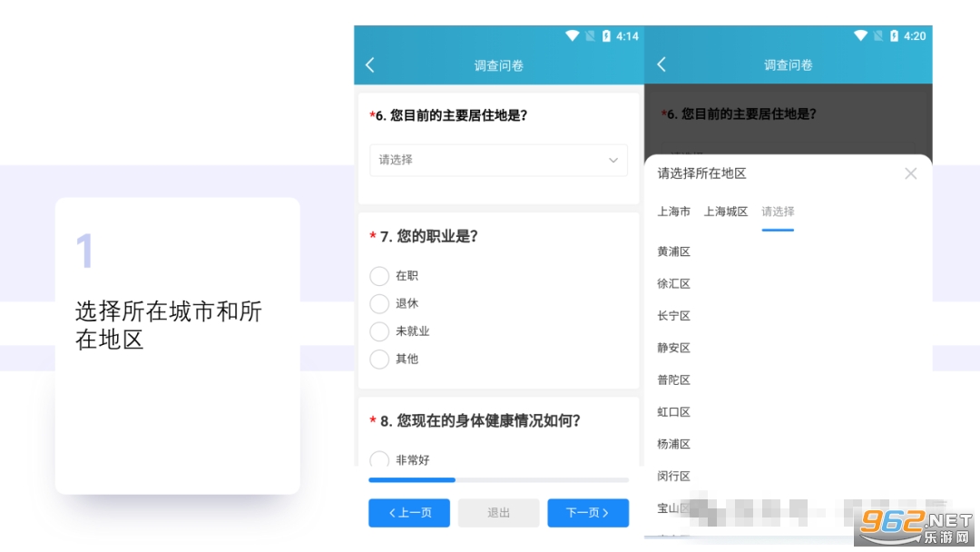Choose 静安区 district

673,348
